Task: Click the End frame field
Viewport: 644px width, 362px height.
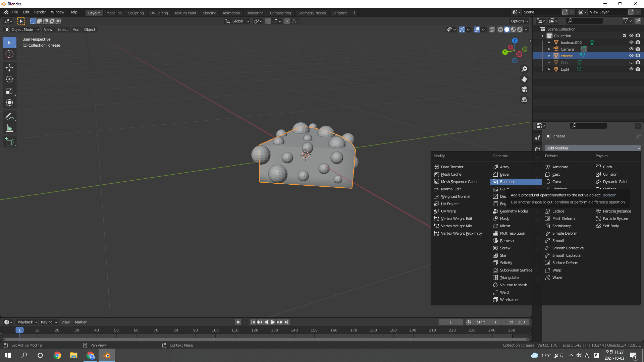Action: tap(516, 322)
